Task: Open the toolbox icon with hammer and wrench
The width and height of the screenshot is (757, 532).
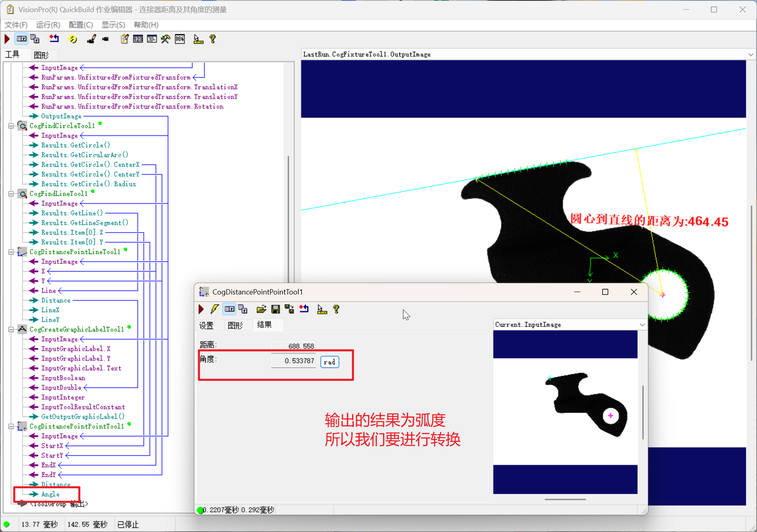Action: pos(166,39)
